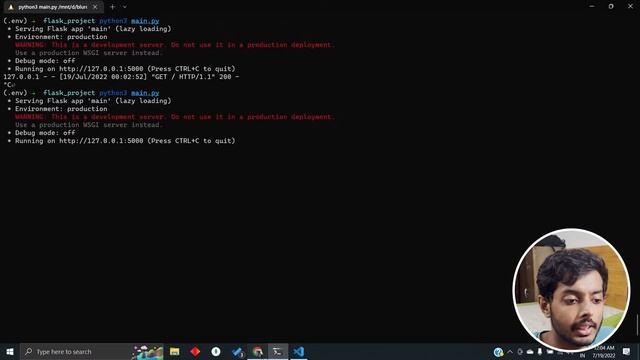Click the first 'Debug mode: off' line
This screenshot has height=360, width=640.
(x=41, y=61)
